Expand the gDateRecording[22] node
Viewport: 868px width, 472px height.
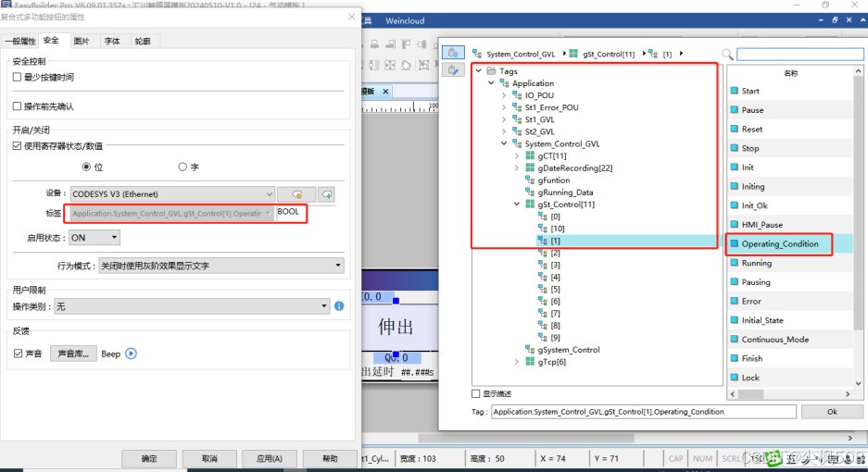coord(517,168)
